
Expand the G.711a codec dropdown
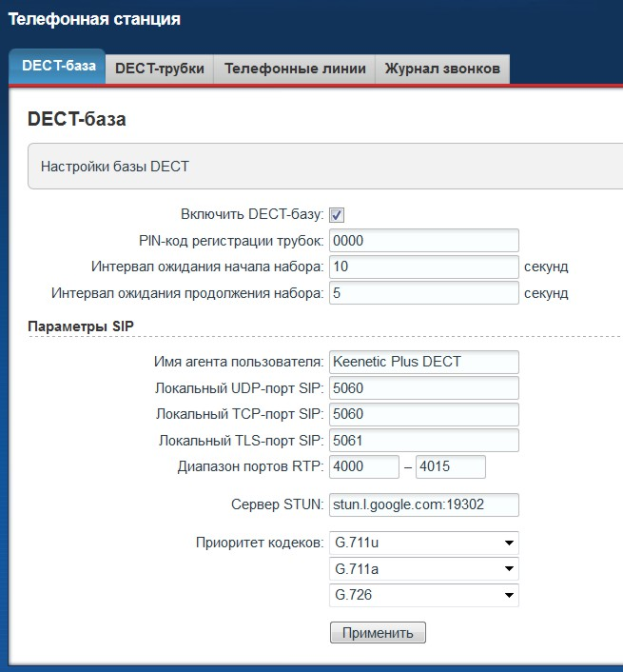(x=423, y=569)
